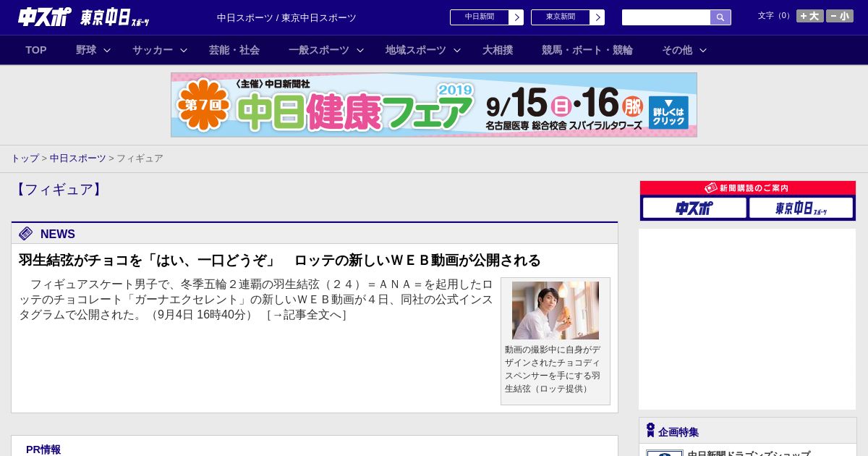Open 地域スポーツ navigation menu
Image resolution: width=868 pixels, height=456 pixels.
pos(416,50)
